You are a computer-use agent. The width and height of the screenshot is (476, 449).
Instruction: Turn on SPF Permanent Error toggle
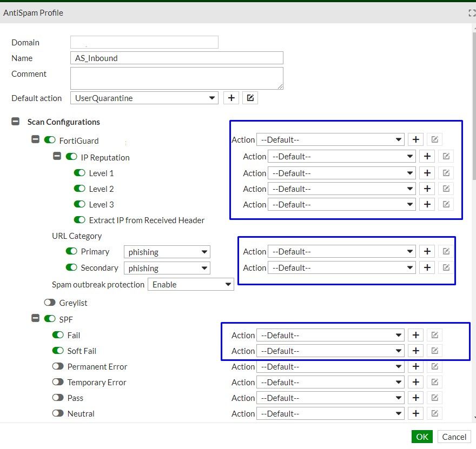pos(58,366)
